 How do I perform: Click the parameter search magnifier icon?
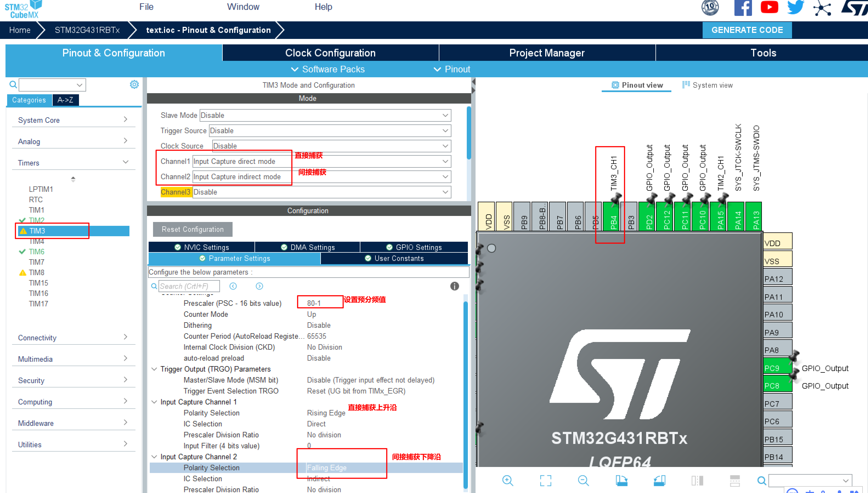pos(154,286)
